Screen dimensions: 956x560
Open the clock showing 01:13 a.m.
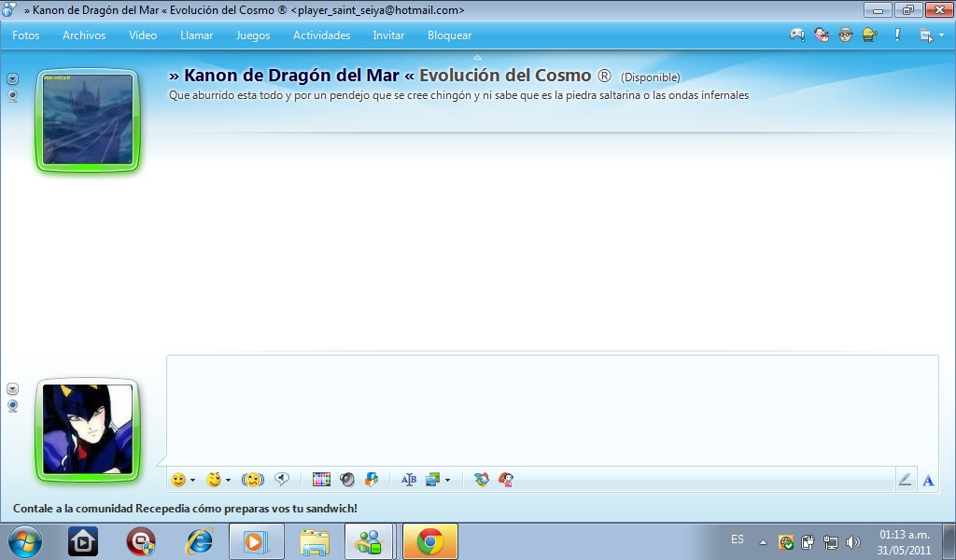[x=905, y=541]
